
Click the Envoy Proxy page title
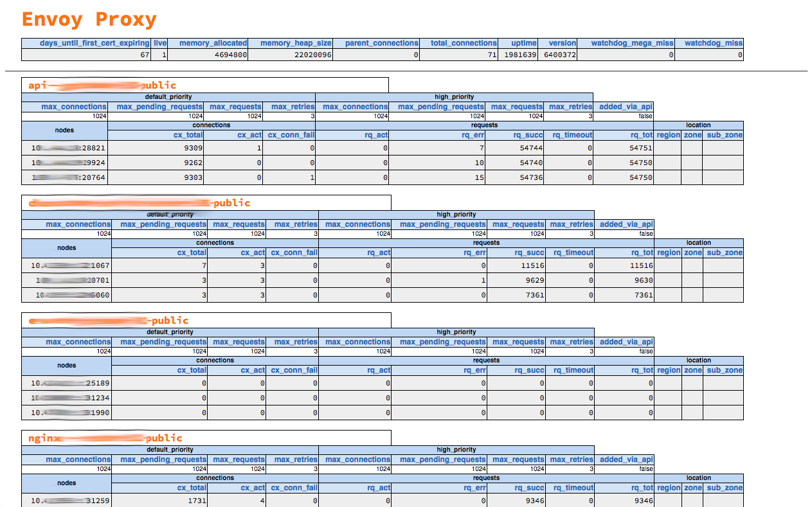(89, 19)
